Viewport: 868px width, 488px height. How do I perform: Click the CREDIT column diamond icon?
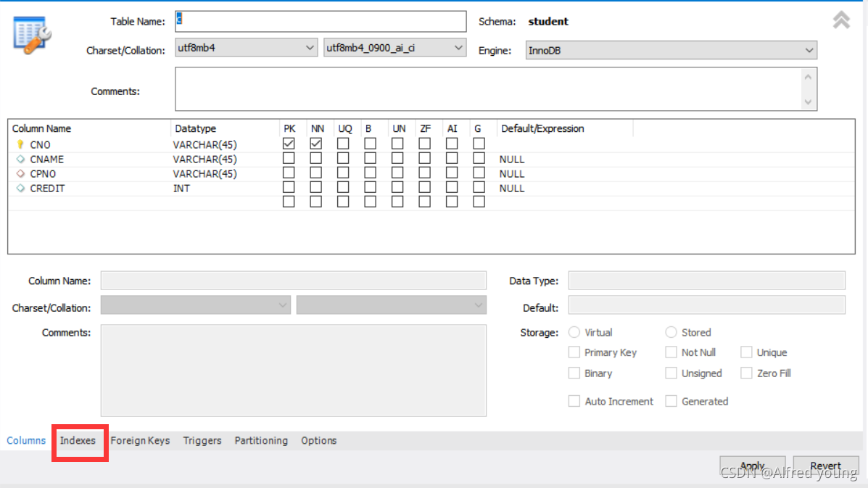(x=20, y=188)
